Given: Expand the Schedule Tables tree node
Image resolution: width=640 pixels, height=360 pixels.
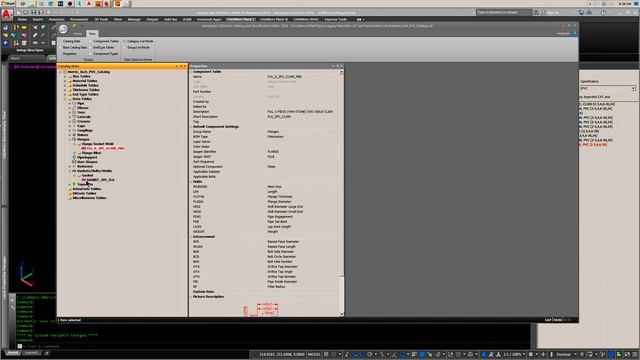Looking at the screenshot, I should (x=65, y=85).
